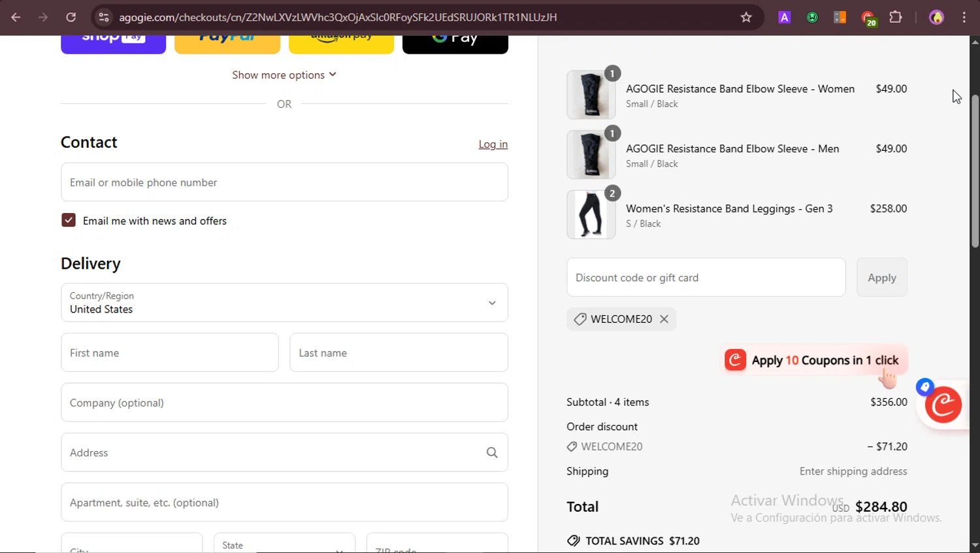Click the – $71.20 discount amount
The image size is (980, 553).
[887, 446]
